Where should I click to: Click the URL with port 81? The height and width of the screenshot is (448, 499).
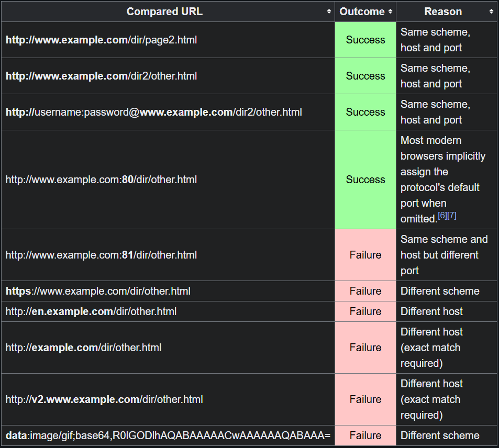coord(102,255)
